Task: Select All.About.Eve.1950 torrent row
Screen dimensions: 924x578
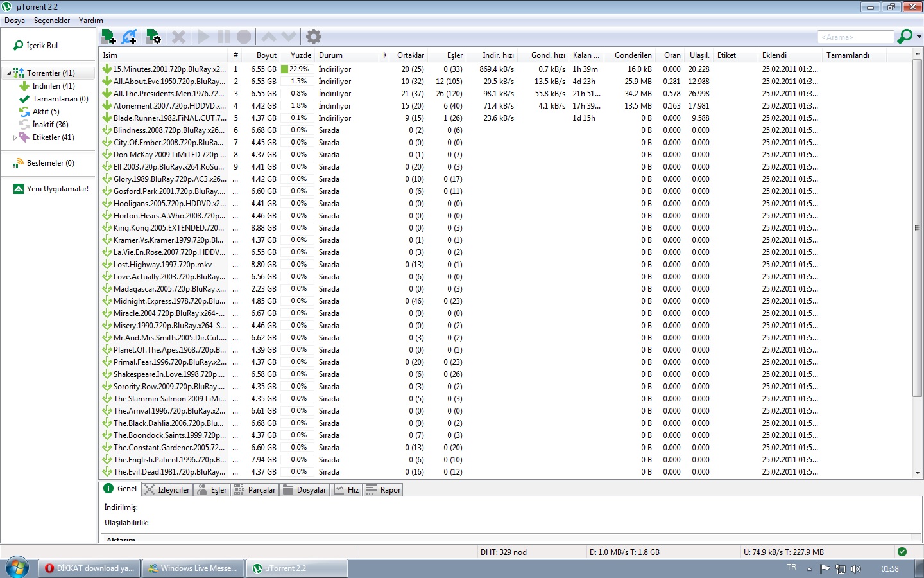Action: point(506,82)
